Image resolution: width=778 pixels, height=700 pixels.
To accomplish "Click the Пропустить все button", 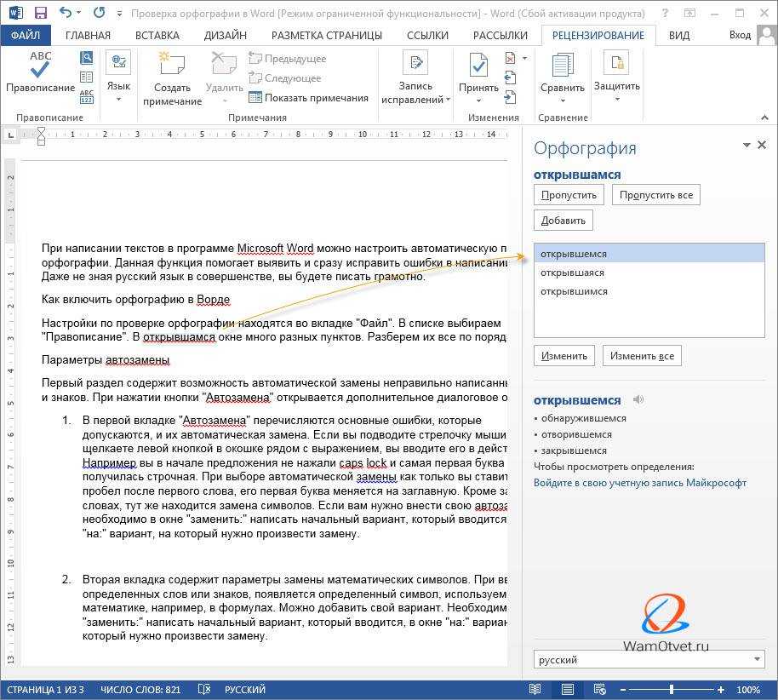I will (656, 194).
